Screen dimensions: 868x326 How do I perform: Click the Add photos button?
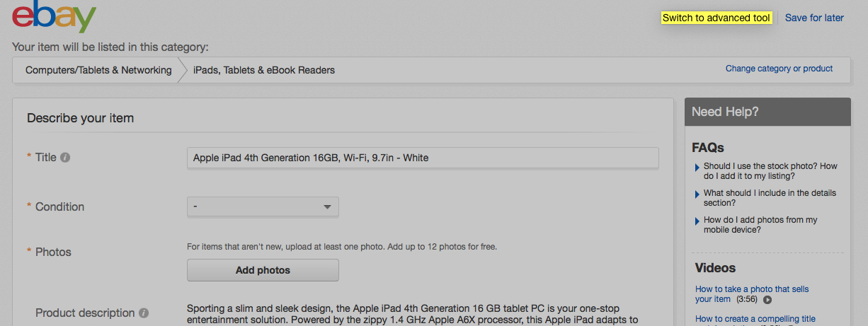(263, 270)
